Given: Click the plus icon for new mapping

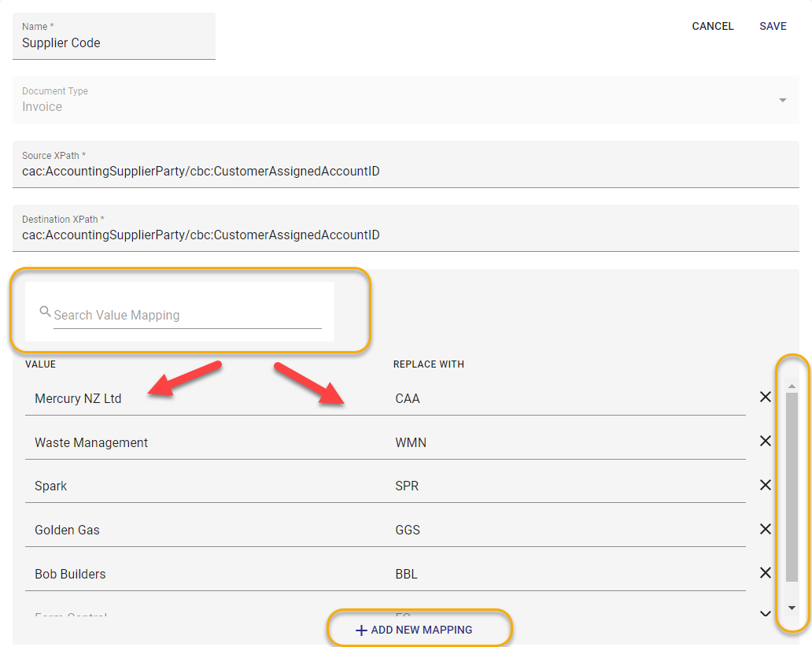Looking at the screenshot, I should tap(361, 630).
